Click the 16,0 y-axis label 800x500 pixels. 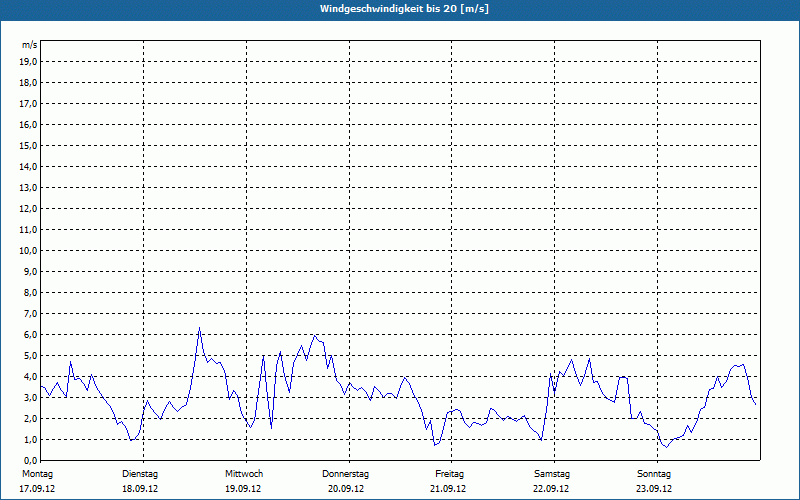pyautogui.click(x=27, y=124)
